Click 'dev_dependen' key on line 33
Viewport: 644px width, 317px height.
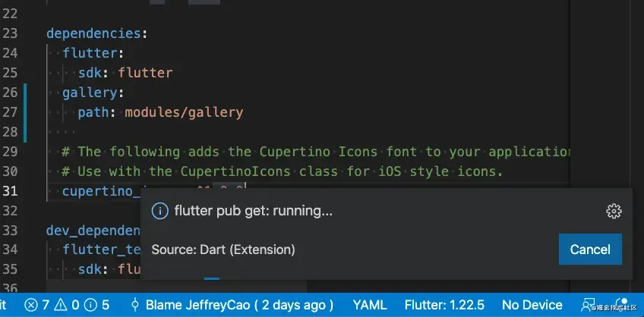coord(93,231)
